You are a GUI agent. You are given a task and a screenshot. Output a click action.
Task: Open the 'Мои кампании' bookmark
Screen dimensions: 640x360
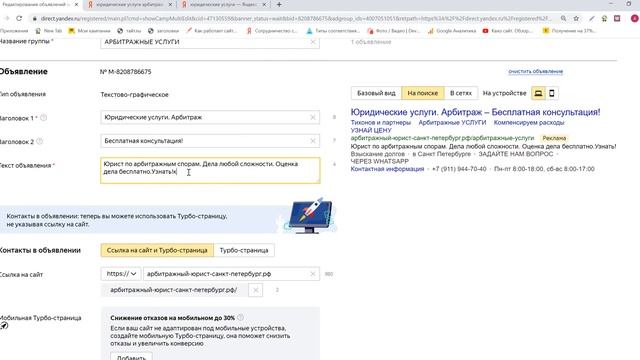pyautogui.click(x=90, y=31)
